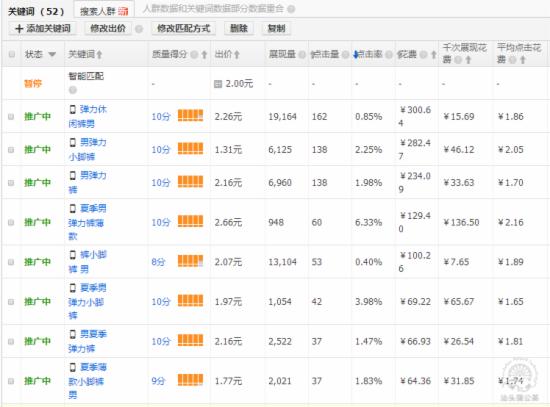
Task: Click the 复制 button
Action: pos(276,28)
